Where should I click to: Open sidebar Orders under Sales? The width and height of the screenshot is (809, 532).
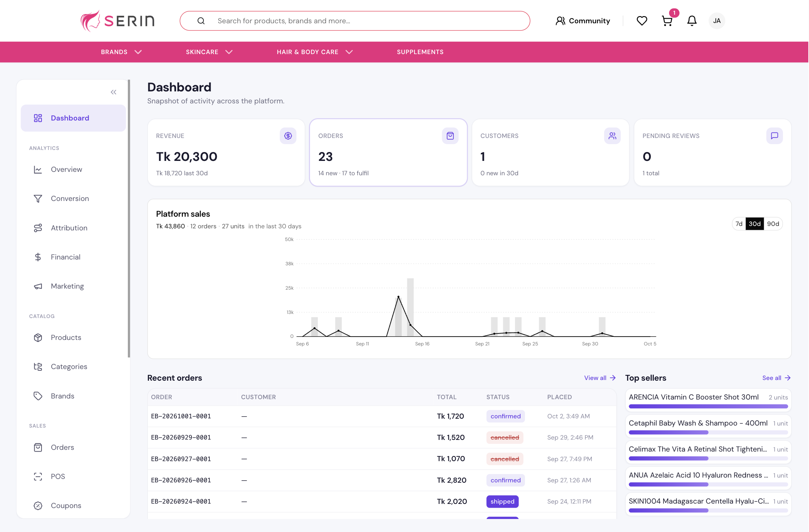click(73, 447)
